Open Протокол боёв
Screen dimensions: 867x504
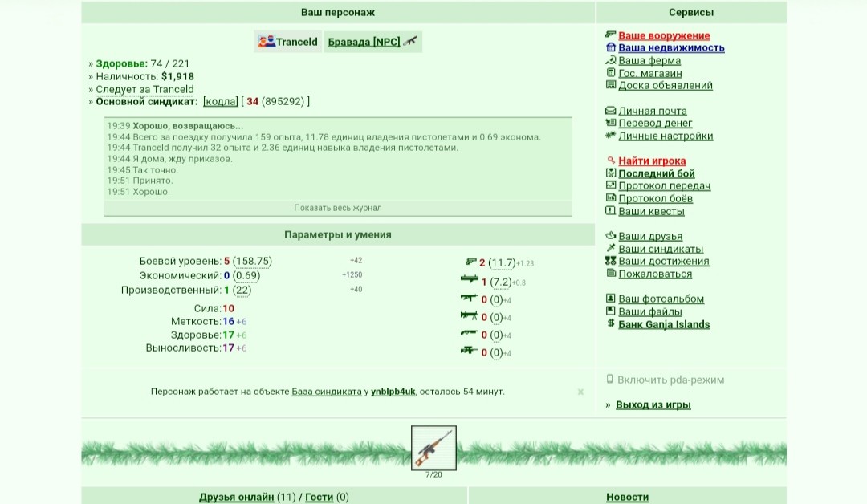(x=655, y=198)
